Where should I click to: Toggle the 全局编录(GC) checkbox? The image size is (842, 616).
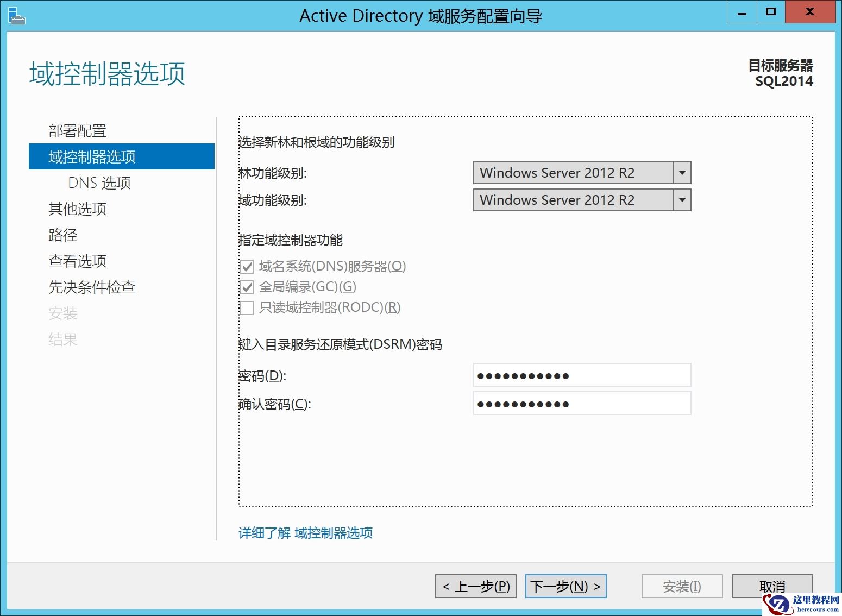pyautogui.click(x=247, y=287)
